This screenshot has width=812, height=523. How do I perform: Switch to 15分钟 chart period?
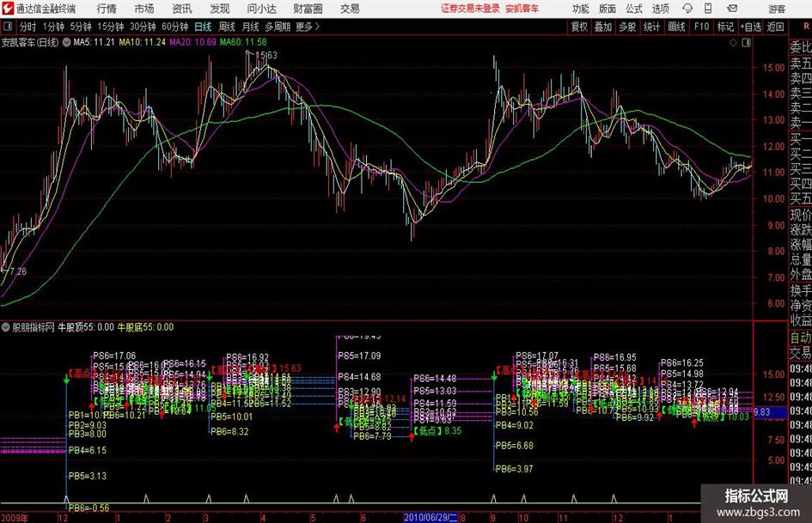pos(110,27)
